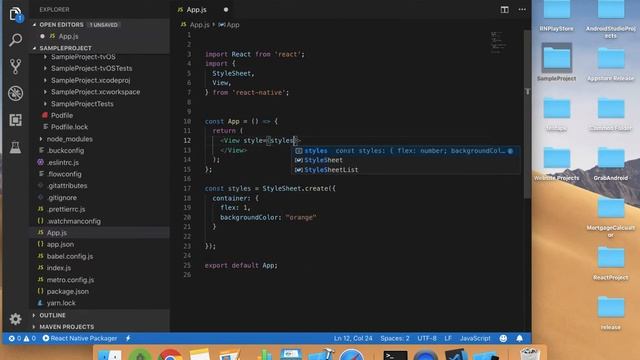Open package.json in the explorer
Viewport: 640px width, 360px height.
coord(67,291)
